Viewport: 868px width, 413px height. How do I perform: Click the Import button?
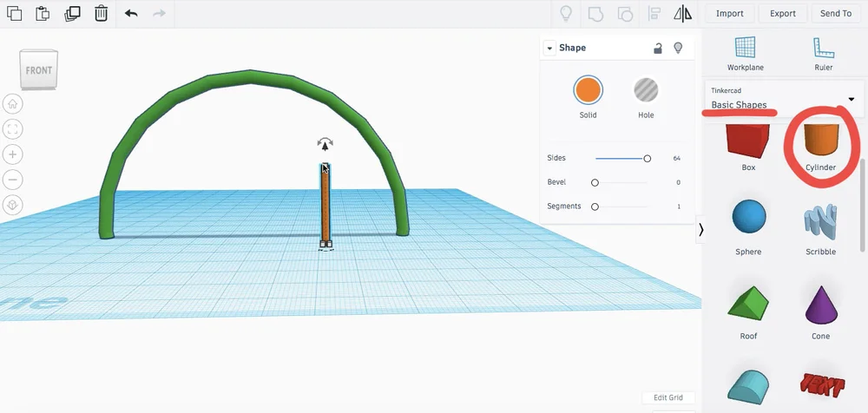click(730, 13)
